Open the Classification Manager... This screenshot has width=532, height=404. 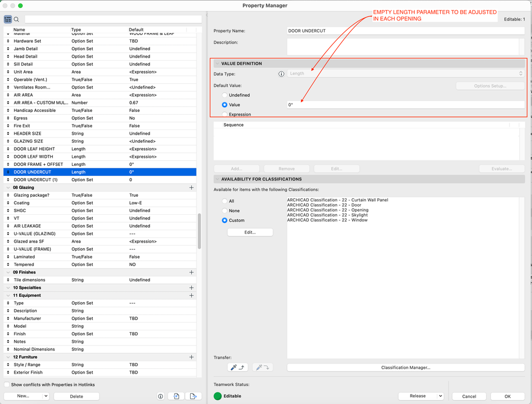(406, 367)
